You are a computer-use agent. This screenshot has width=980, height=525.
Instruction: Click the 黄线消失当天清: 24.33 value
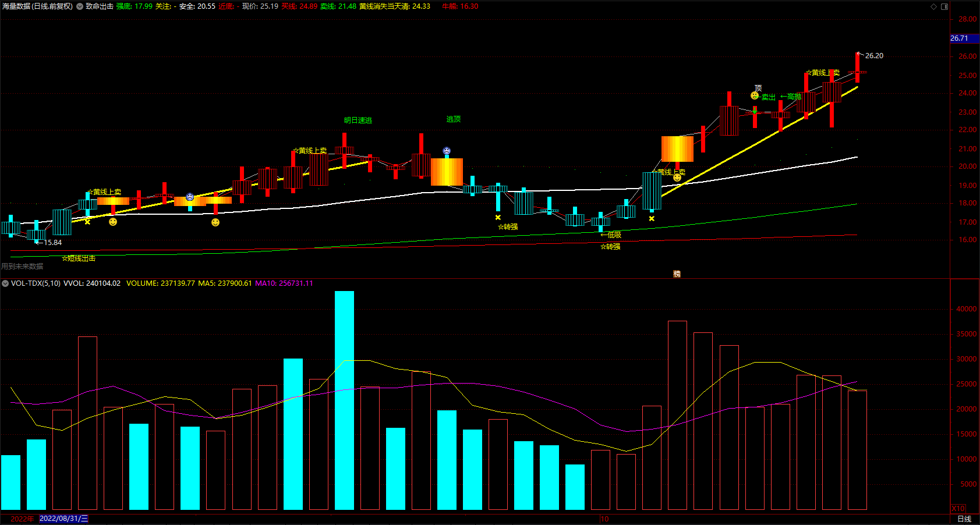click(x=395, y=6)
